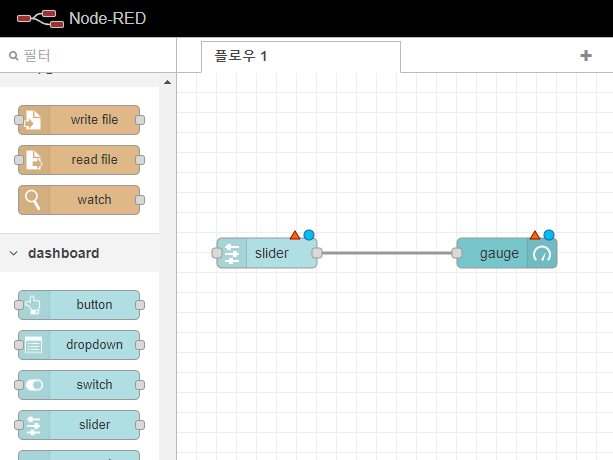This screenshot has height=460, width=613.
Task: Click the Node-RED title text
Action: coord(108,18)
